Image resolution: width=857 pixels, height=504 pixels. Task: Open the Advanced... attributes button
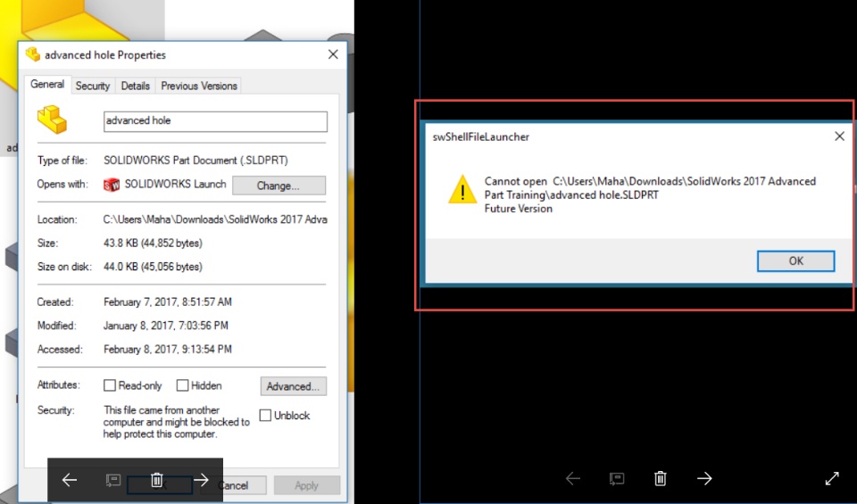293,386
